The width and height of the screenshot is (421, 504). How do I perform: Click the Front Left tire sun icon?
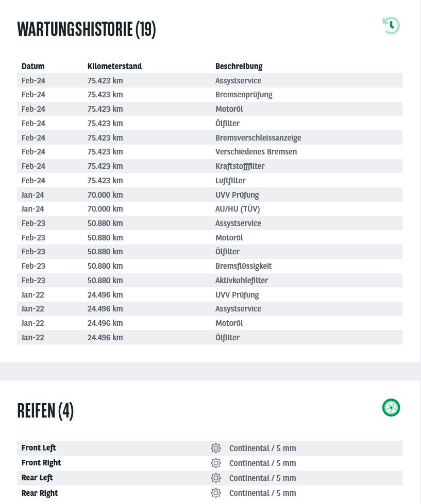click(x=216, y=448)
